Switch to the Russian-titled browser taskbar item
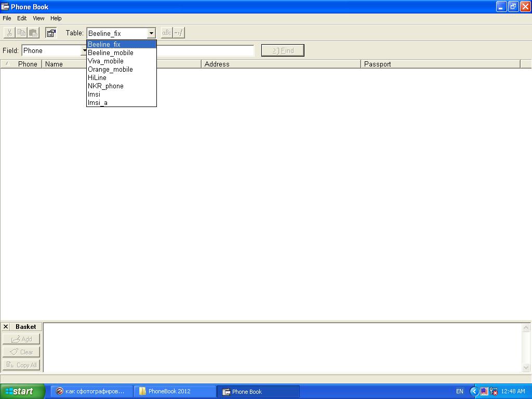Image resolution: width=532 pixels, height=399 pixels. (91, 392)
